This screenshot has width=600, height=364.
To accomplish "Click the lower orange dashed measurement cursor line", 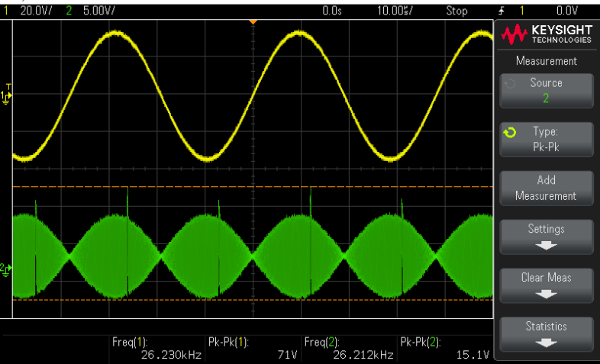I will pos(253,300).
